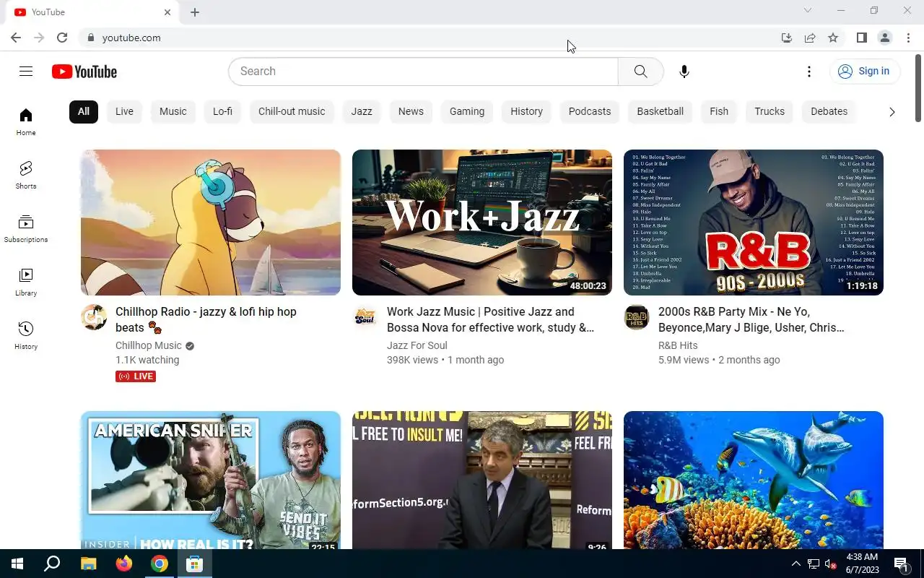Open the tab search chevron
This screenshot has height=578, width=924.
pyautogui.click(x=808, y=10)
